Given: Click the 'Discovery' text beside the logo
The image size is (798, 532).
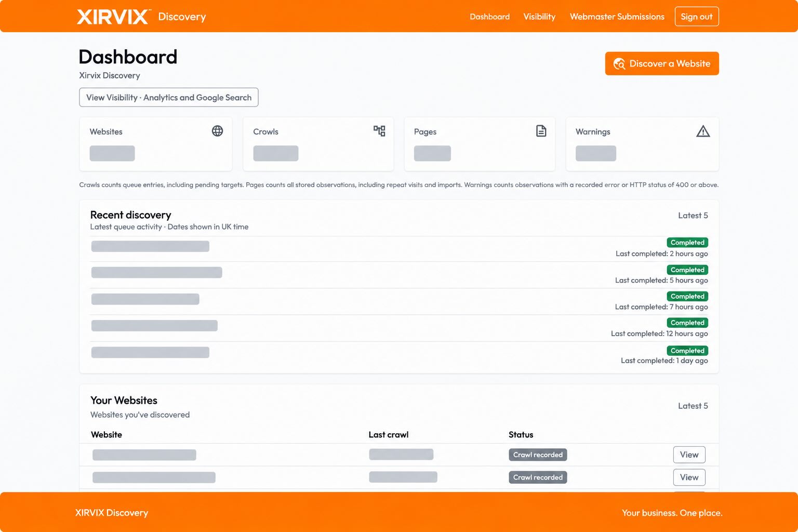Looking at the screenshot, I should [x=182, y=17].
